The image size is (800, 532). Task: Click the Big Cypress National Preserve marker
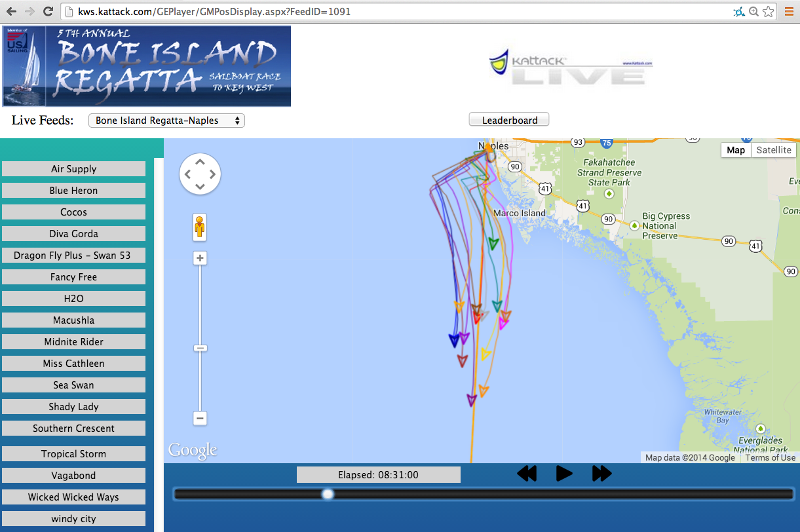634,226
